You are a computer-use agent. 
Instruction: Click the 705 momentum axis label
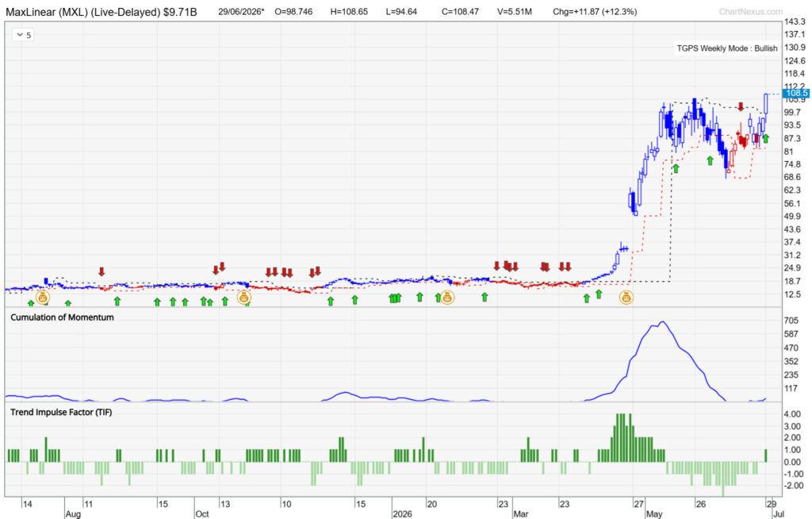[791, 321]
